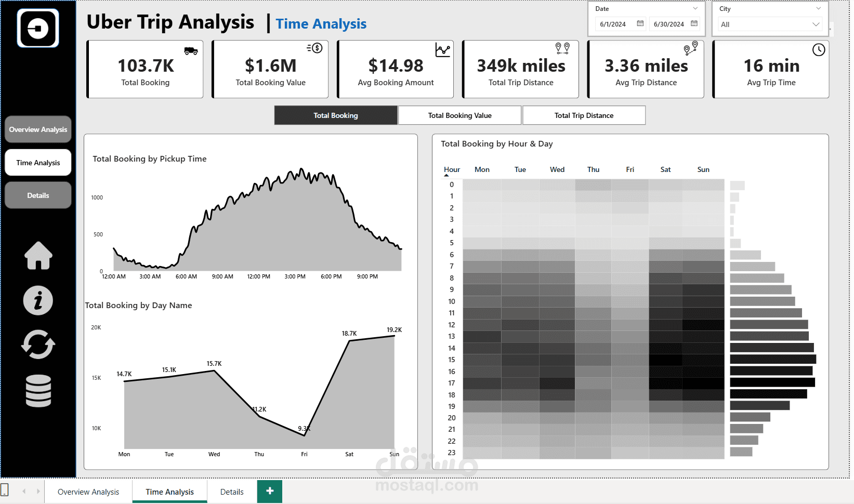This screenshot has width=854, height=504.
Task: Click the clock icon on Avg Trip Time card
Action: [x=819, y=50]
